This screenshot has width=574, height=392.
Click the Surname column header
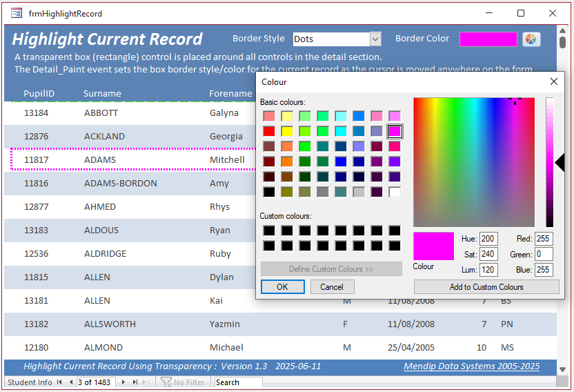pos(102,93)
